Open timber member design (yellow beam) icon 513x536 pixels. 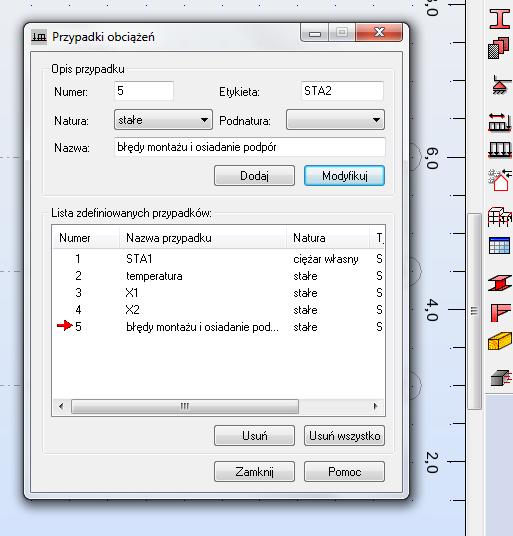(500, 341)
